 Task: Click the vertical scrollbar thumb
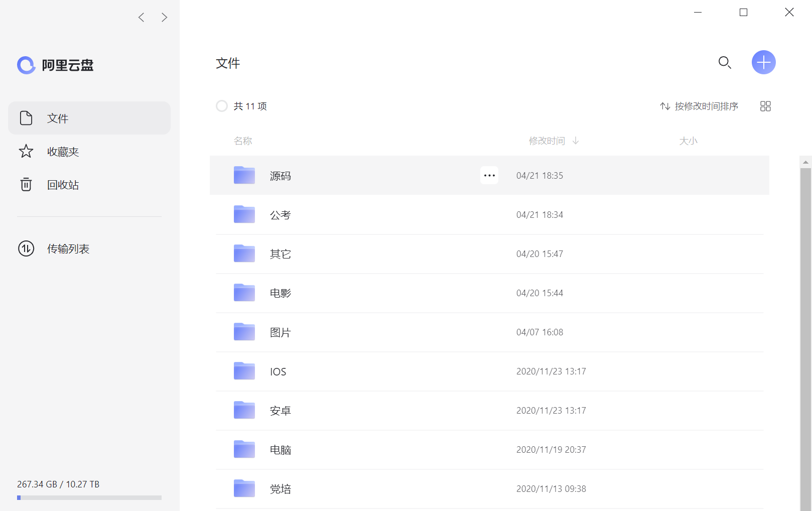[805, 339]
